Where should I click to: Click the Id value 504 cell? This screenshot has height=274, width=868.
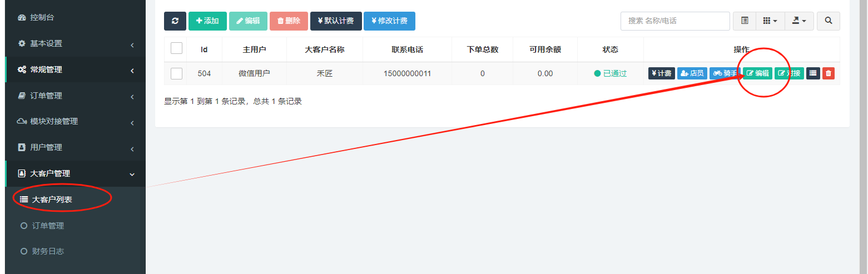pos(204,73)
